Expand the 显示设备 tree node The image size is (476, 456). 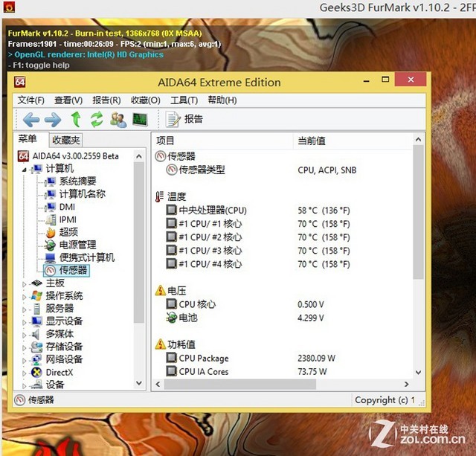point(25,322)
